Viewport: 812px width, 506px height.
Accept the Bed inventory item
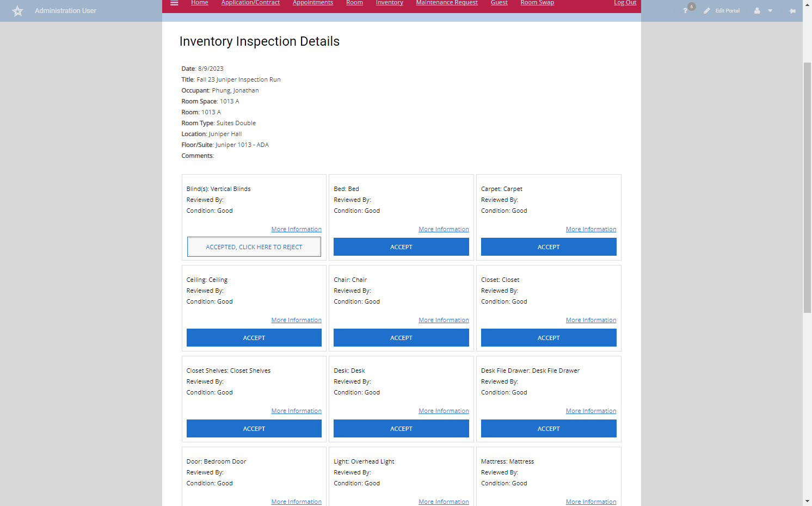pos(401,246)
